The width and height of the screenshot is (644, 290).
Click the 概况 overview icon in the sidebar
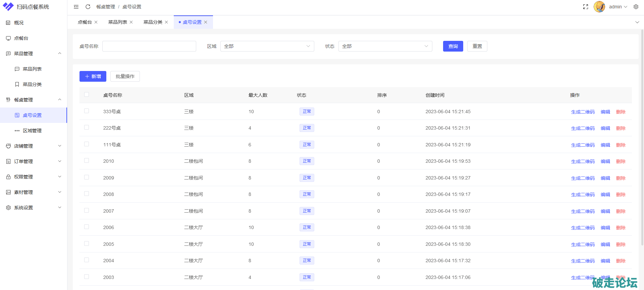pyautogui.click(x=8, y=23)
